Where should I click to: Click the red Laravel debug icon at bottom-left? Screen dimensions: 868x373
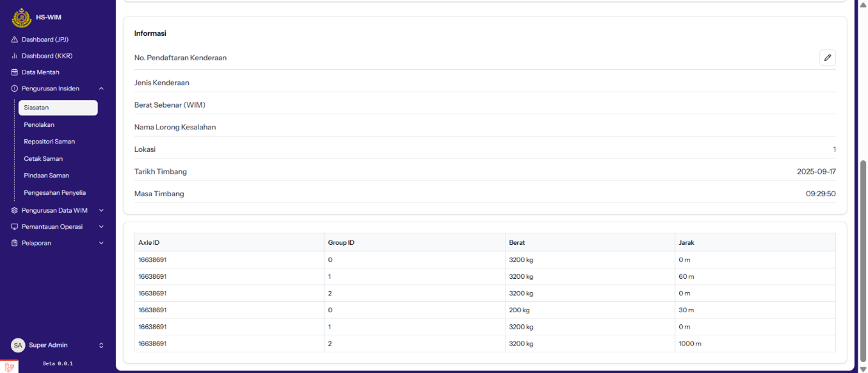click(x=9, y=367)
